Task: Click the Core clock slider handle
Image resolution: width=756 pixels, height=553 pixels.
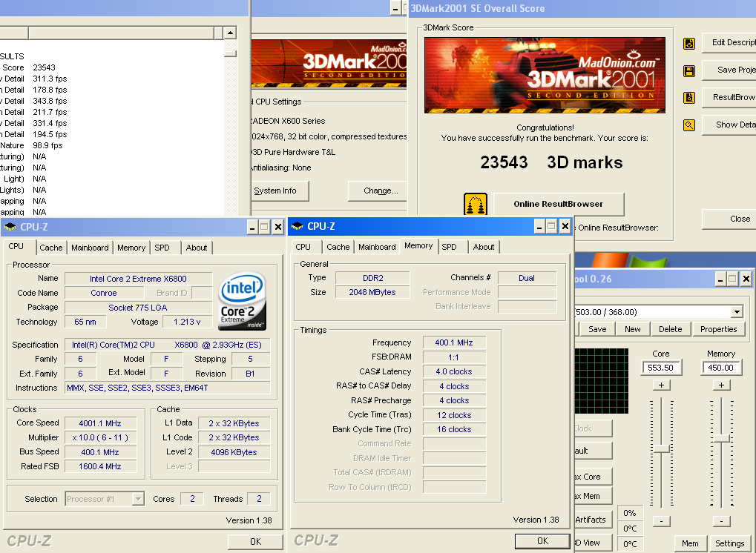Action: tap(661, 448)
